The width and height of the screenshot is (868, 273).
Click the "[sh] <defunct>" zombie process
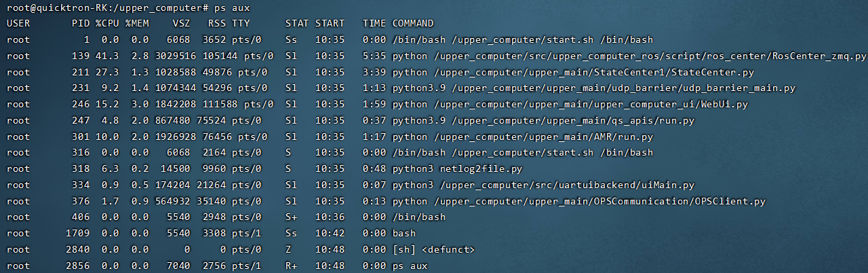433,250
